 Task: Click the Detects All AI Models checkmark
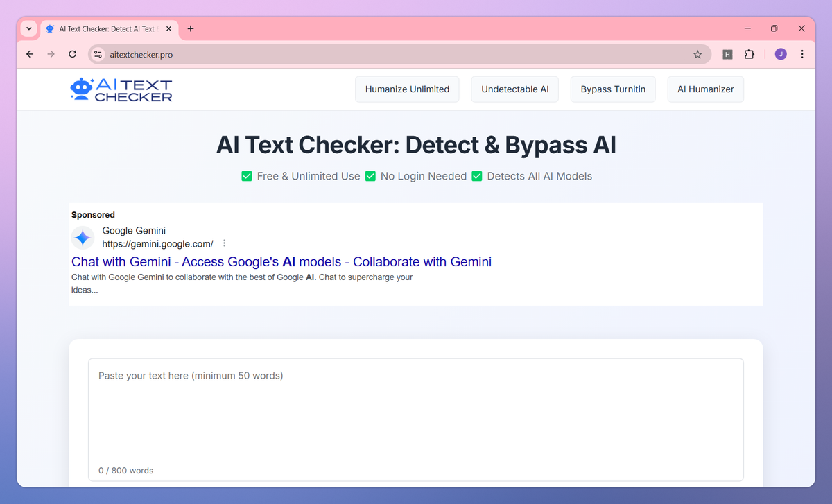tap(476, 176)
